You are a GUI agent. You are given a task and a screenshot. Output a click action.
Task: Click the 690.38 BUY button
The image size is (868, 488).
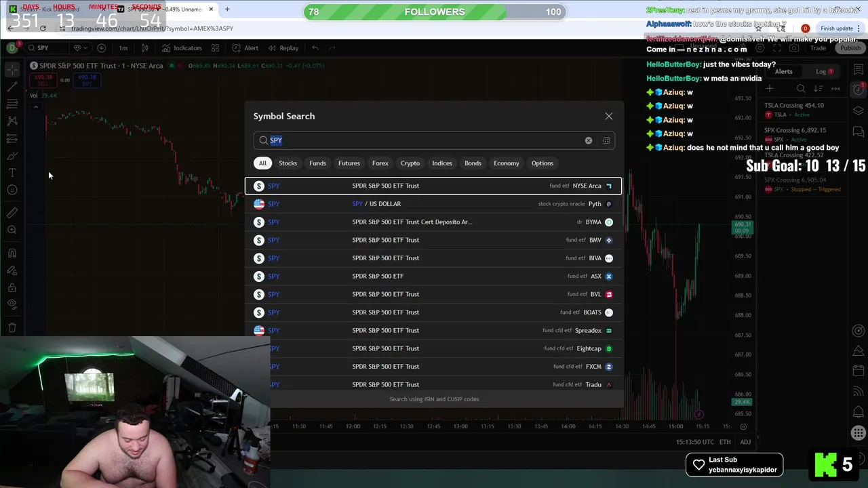(86, 80)
